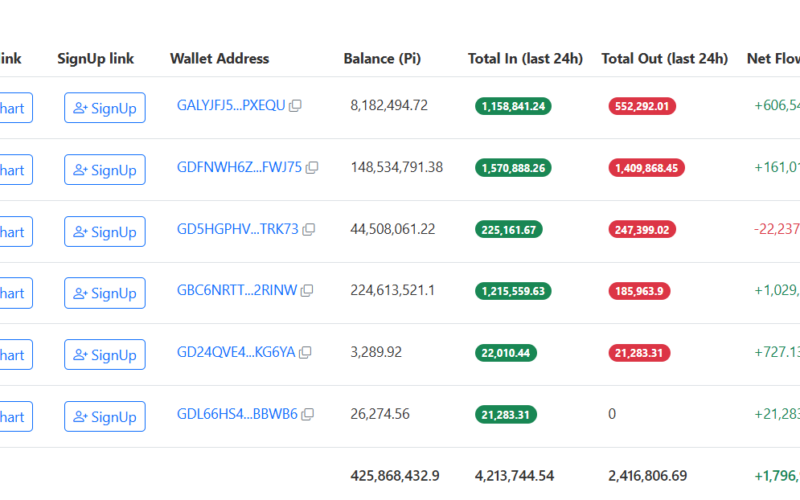Click SignUp for the GDFNWH6Z...FWJ75 wallet

point(105,170)
